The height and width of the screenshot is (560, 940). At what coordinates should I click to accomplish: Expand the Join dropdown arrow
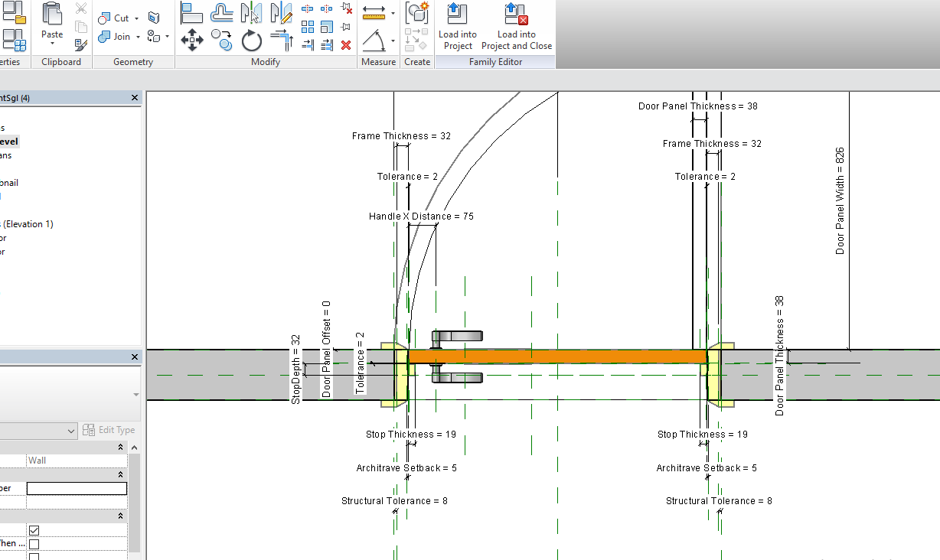(x=138, y=37)
